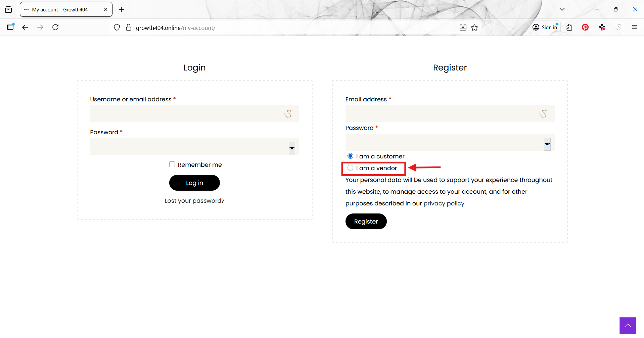Switch to the My account – Growth404 tab
Image resolution: width=644 pixels, height=338 pixels.
(60, 9)
